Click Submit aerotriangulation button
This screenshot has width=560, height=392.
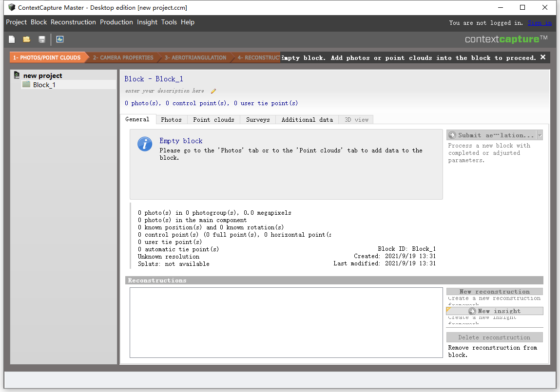coord(492,135)
